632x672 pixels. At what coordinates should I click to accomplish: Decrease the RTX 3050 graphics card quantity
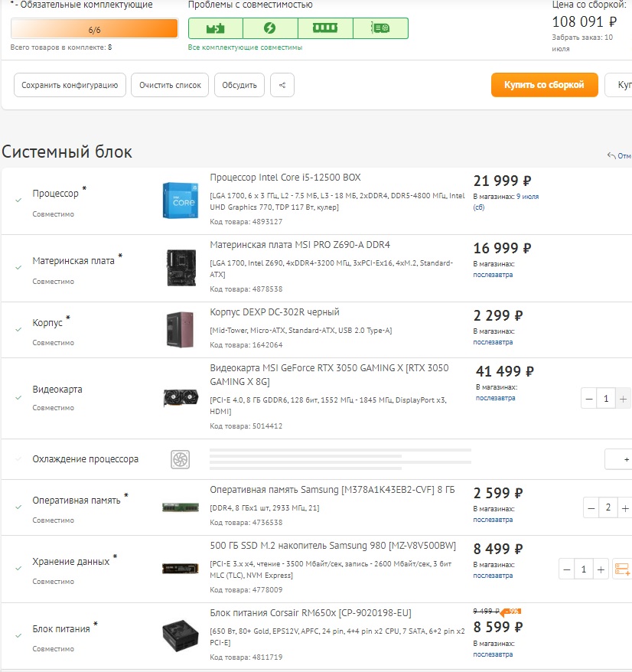(589, 399)
